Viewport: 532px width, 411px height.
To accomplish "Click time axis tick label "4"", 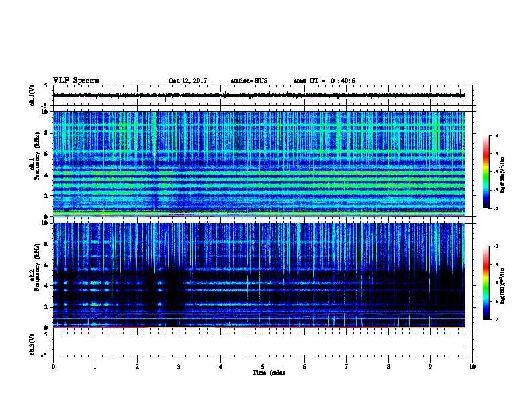I will tap(221, 367).
